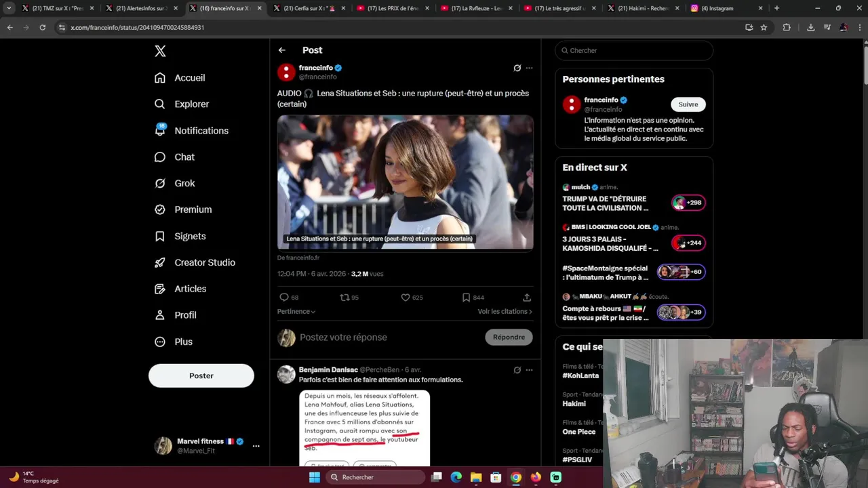Viewport: 868px width, 488px height.
Task: Open Compte à rebours live space
Action: (x=634, y=308)
